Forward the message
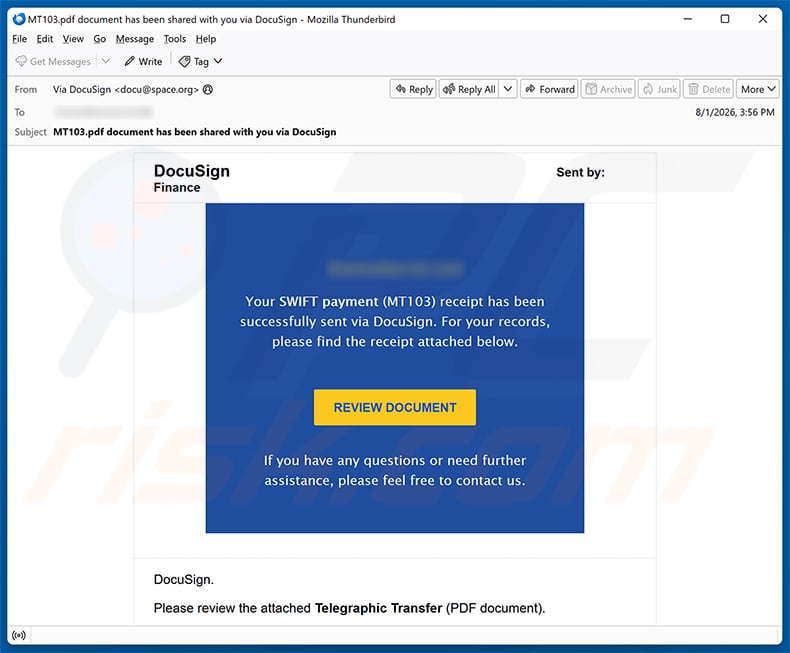 click(x=549, y=89)
